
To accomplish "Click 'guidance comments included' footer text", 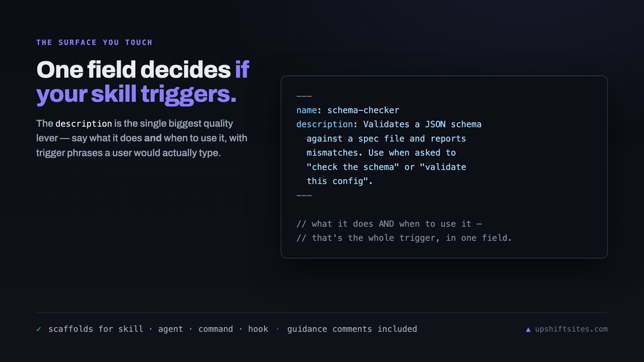I will click(x=352, y=329).
